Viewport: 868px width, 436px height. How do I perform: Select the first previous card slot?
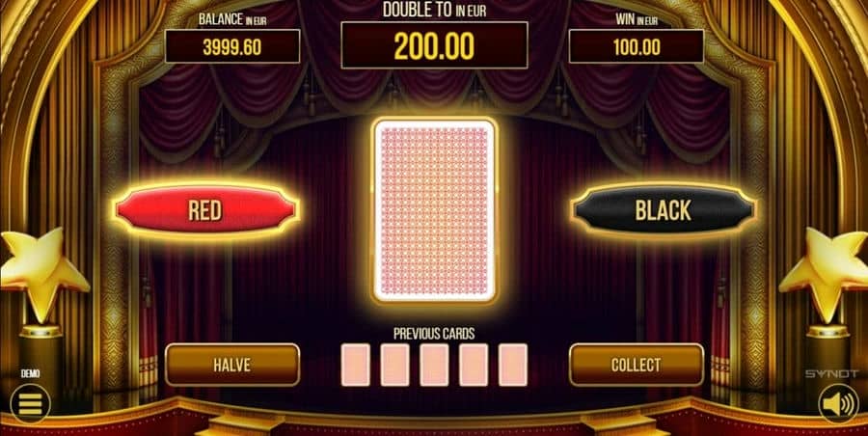(x=355, y=365)
